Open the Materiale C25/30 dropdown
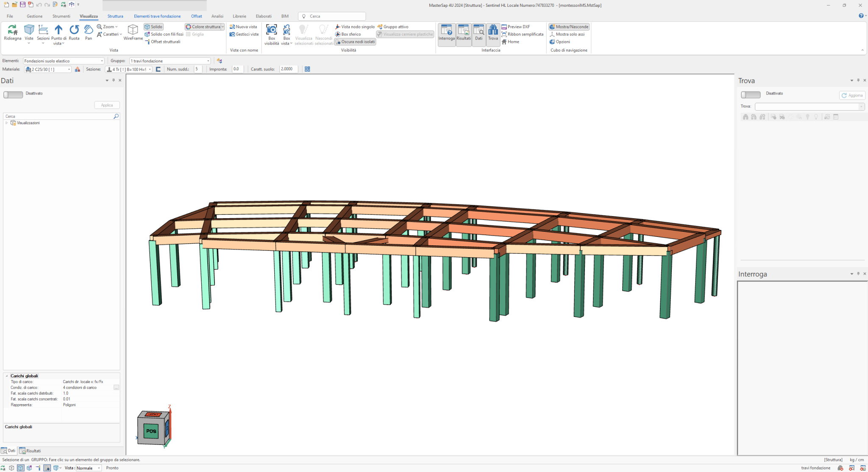868x472 pixels. [x=48, y=69]
